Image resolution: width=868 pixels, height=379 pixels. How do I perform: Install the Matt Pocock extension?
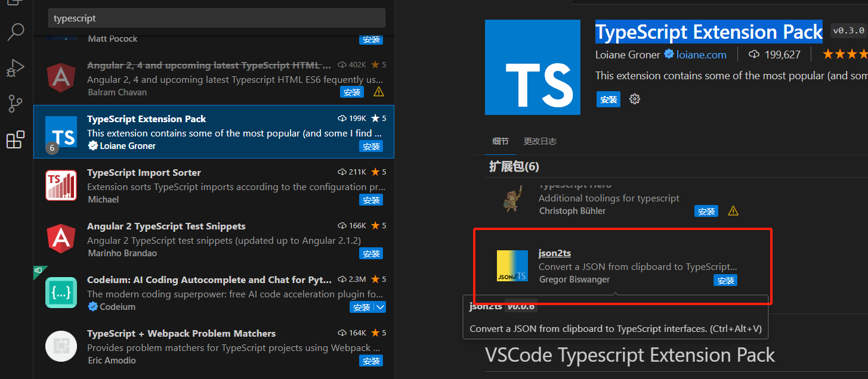click(x=371, y=39)
